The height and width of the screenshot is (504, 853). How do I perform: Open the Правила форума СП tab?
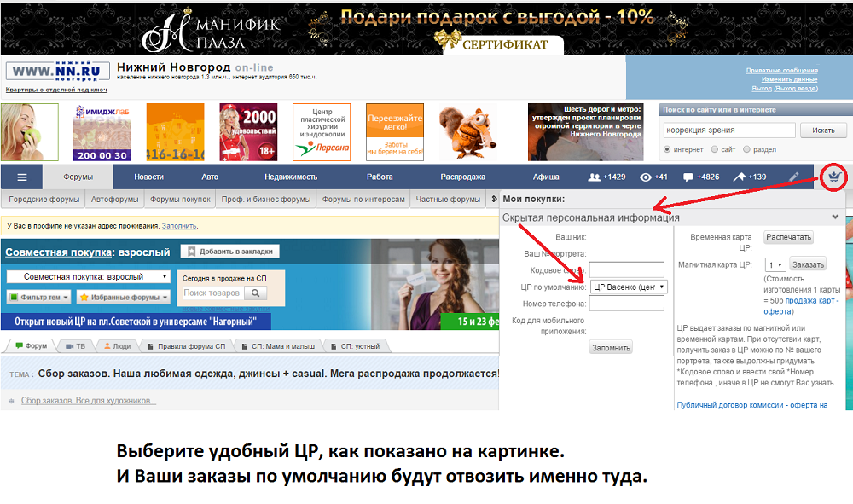[x=187, y=345]
